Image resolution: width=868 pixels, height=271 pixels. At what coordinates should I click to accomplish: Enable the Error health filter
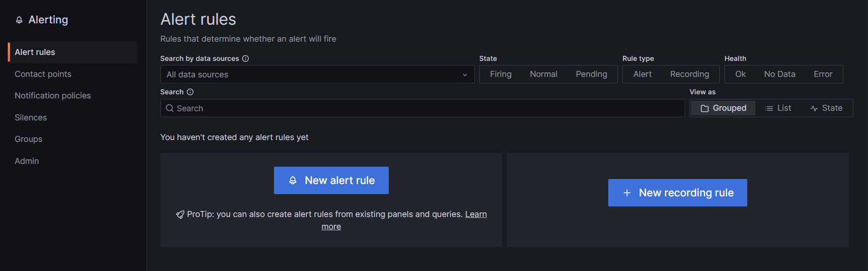click(x=822, y=74)
